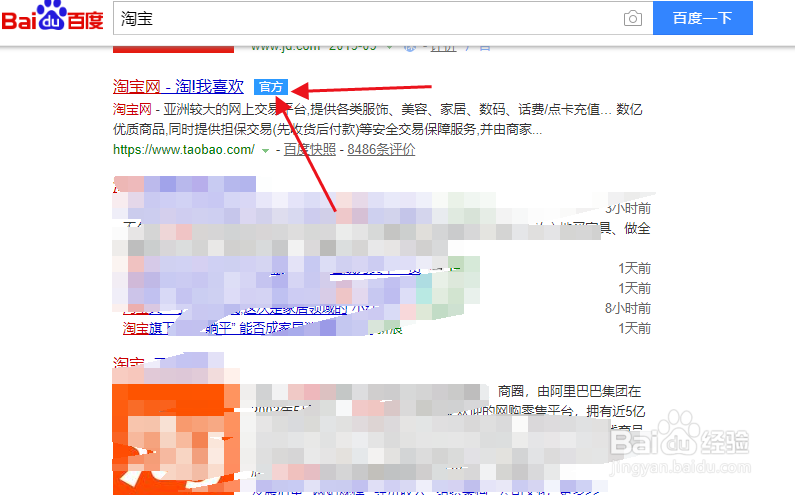Open the 淘宝网 - 淘!我喜欢 result title
The height and width of the screenshot is (495, 795).
(x=178, y=87)
